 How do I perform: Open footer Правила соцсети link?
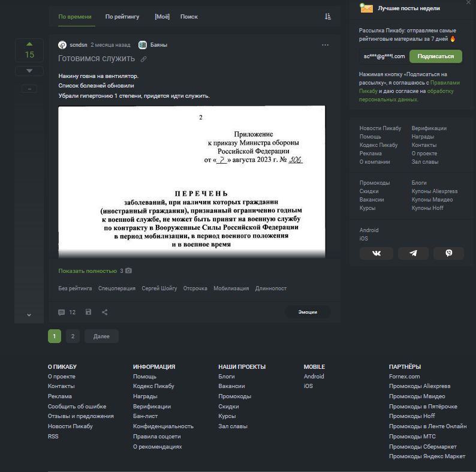[156, 437]
